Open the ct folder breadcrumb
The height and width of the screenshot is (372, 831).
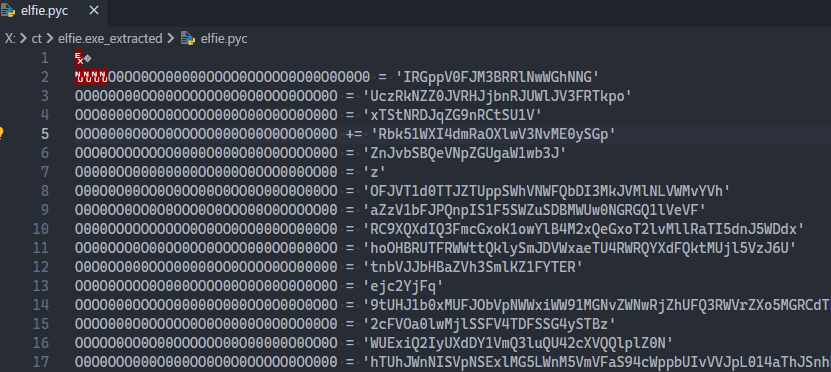[x=37, y=38]
